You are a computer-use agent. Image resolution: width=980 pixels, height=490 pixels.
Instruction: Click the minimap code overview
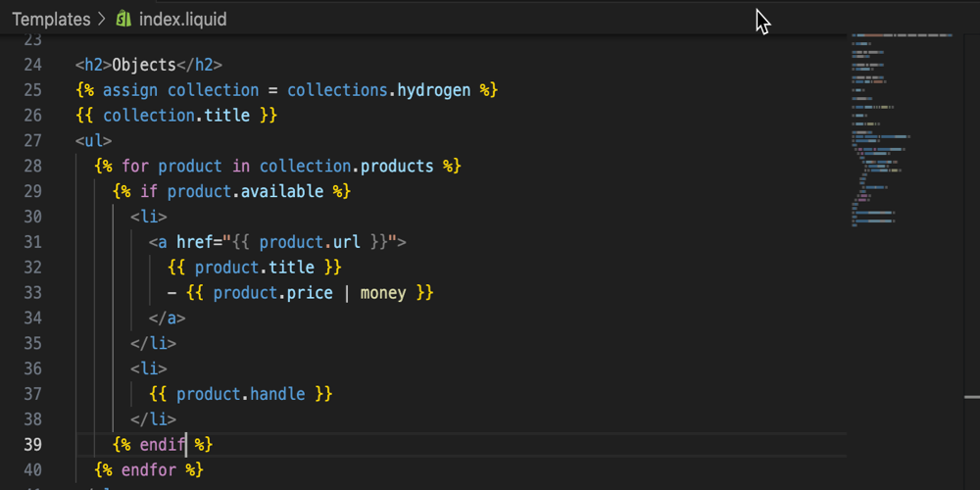[902, 130]
